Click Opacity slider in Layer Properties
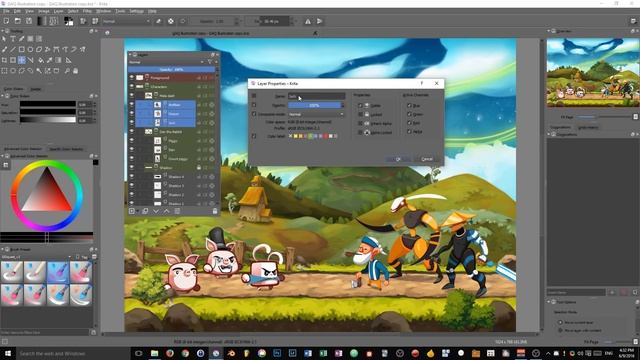The image size is (640, 360). pyautogui.click(x=314, y=105)
